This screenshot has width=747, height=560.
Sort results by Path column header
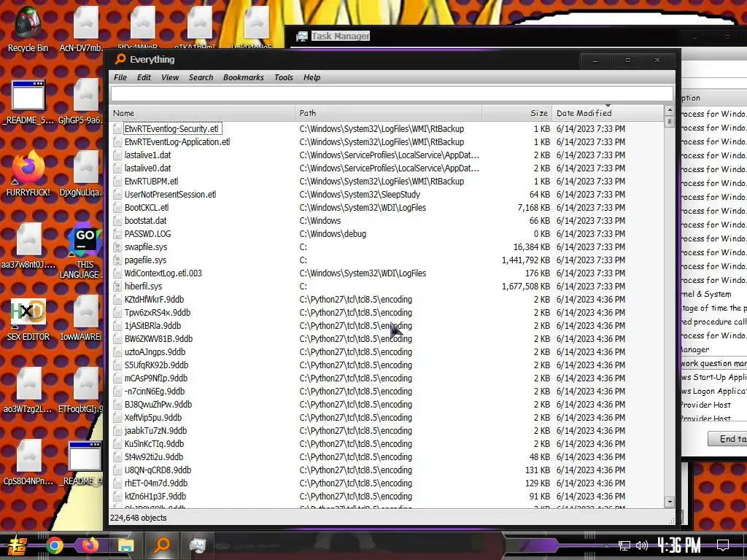(x=388, y=113)
